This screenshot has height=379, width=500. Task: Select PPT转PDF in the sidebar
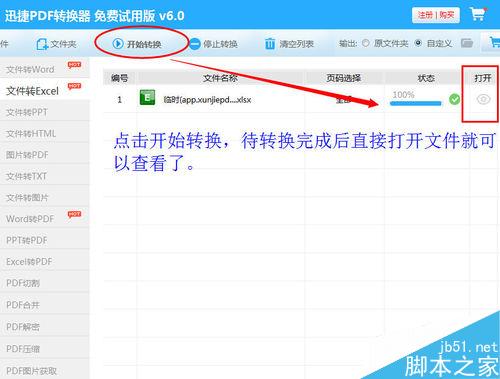click(x=45, y=240)
